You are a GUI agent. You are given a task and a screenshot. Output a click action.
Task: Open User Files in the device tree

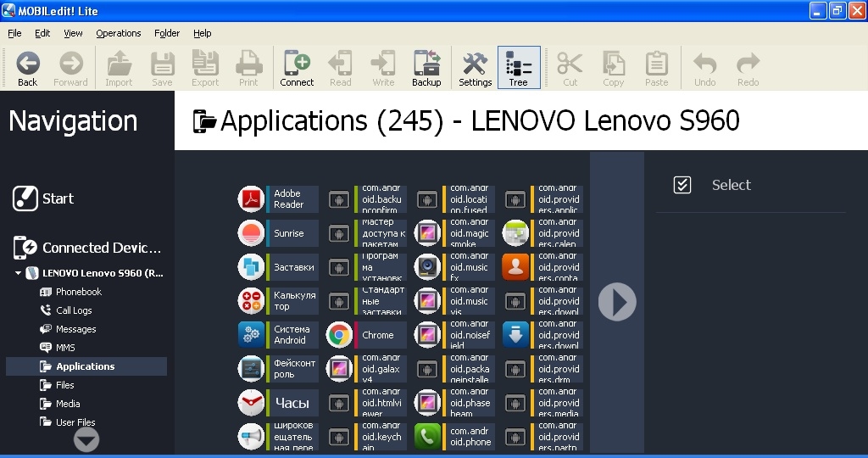click(x=68, y=422)
